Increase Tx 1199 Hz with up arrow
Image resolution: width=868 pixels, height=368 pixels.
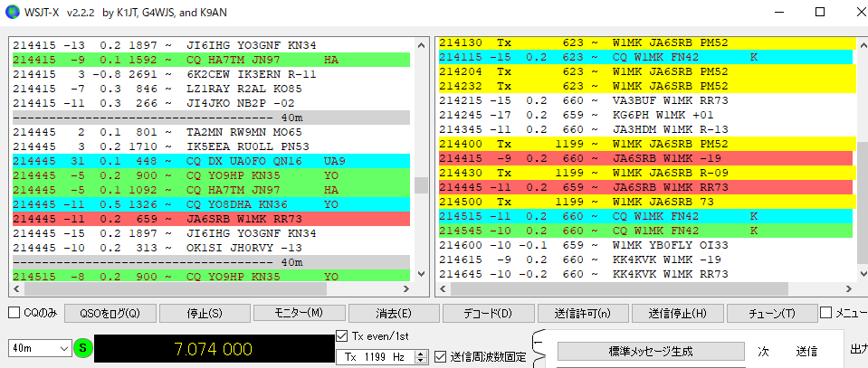422,354
